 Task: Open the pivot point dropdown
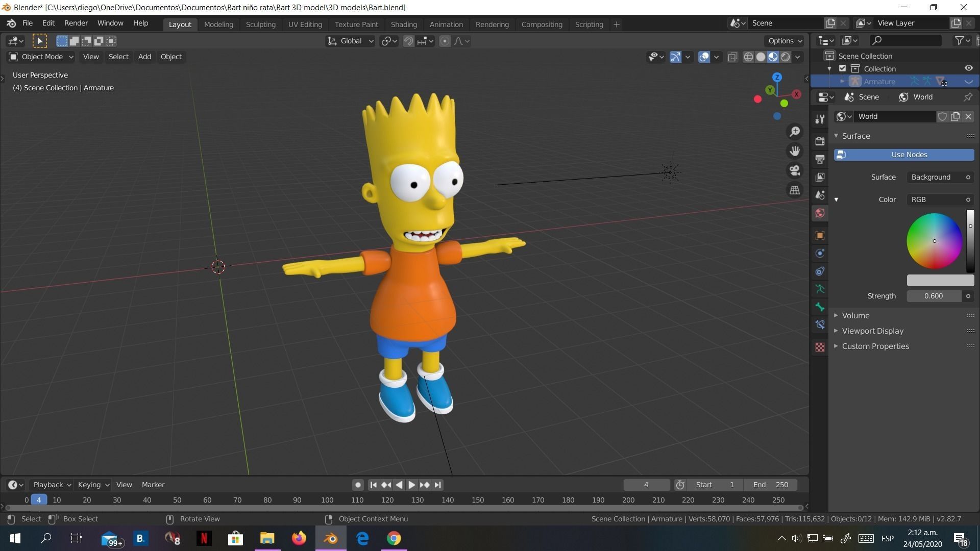(x=389, y=41)
